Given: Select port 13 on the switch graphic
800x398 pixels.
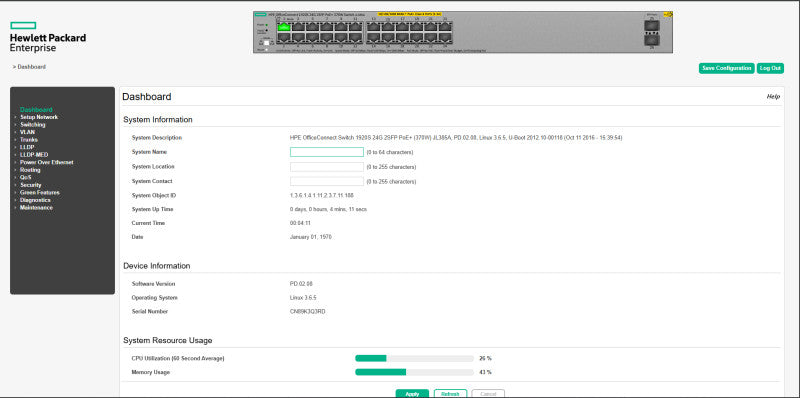Looking at the screenshot, I should point(373,27).
